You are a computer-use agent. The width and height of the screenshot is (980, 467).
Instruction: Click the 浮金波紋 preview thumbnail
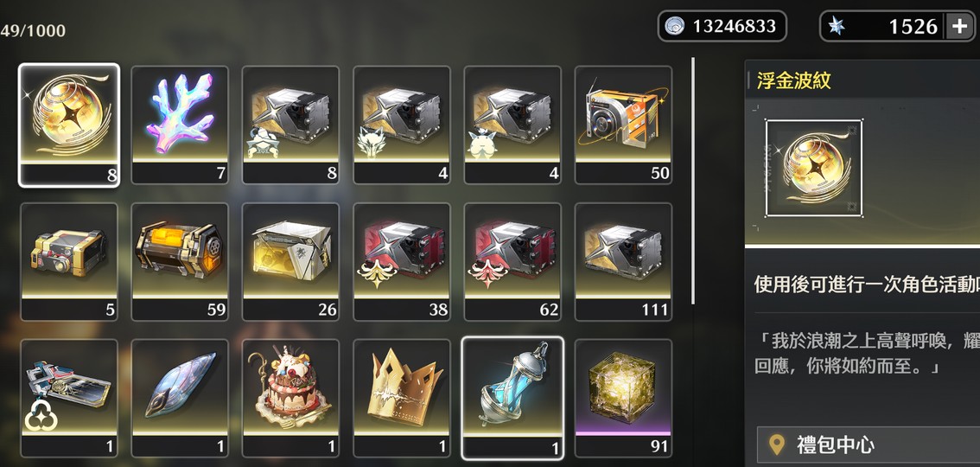[814, 168]
